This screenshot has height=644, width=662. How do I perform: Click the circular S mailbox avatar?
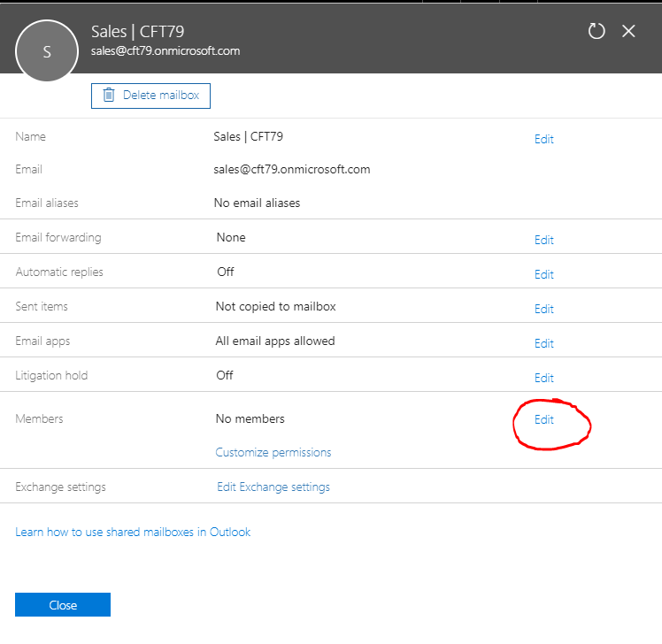point(47,51)
